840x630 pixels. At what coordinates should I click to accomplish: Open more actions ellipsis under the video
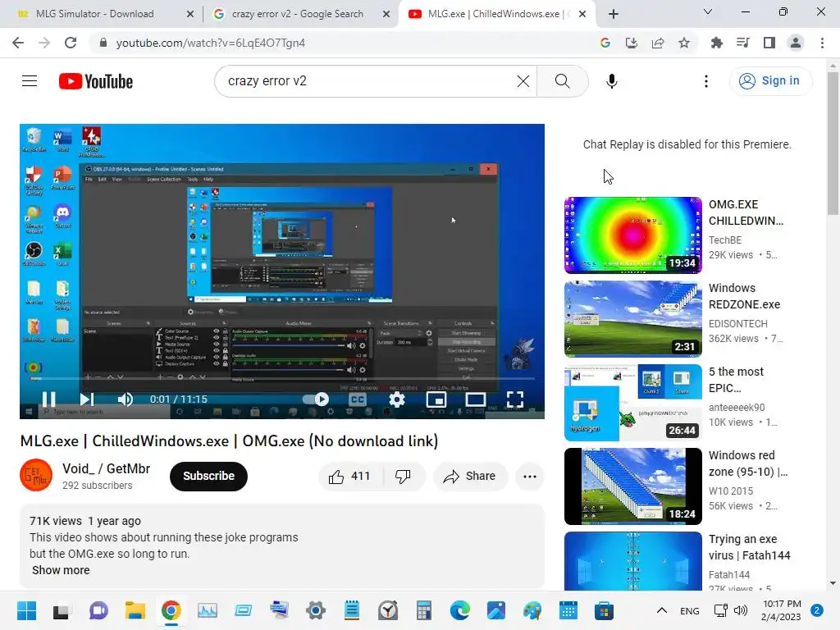530,477
